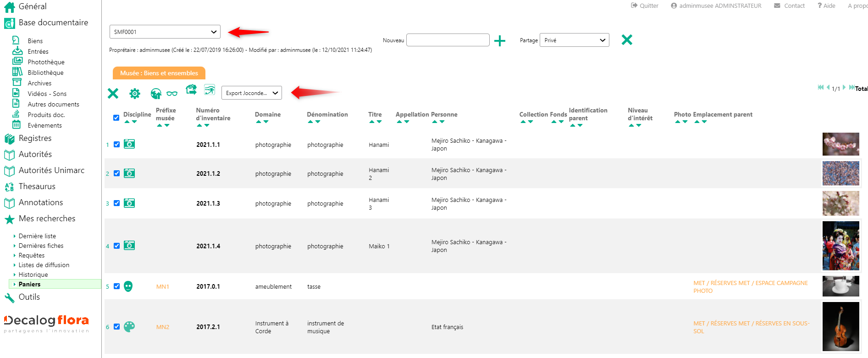The image size is (868, 358).
Task: Select the Musée : Biens et ensembles tab
Action: point(159,73)
